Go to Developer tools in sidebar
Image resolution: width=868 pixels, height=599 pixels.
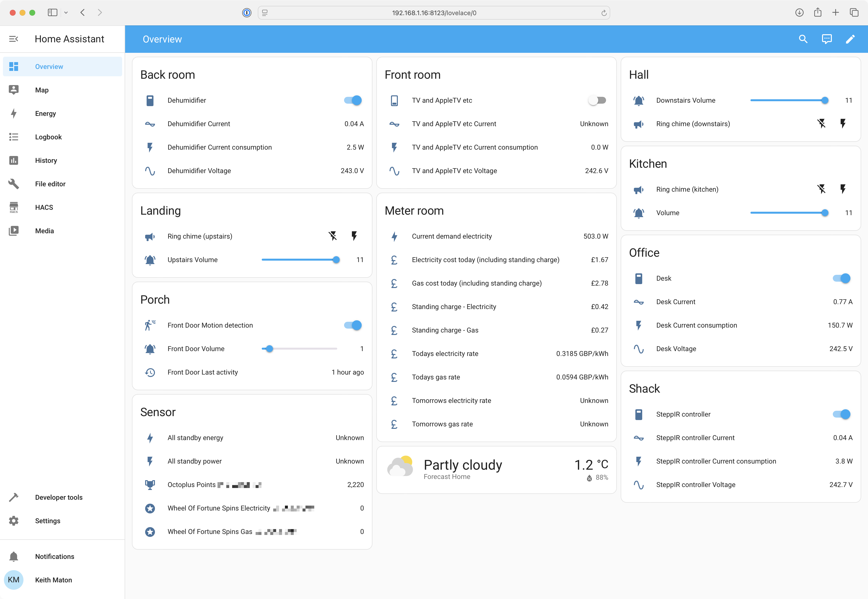pos(58,497)
